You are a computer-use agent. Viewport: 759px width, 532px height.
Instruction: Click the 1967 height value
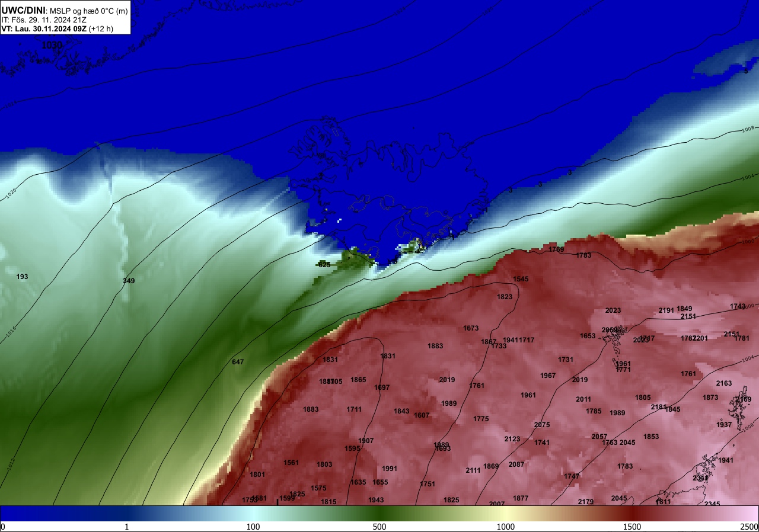pos(548,376)
